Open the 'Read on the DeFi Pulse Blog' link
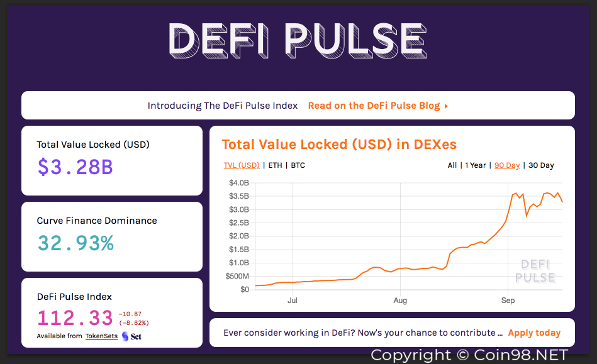Screen dimensions: 597x364 pos(374,106)
